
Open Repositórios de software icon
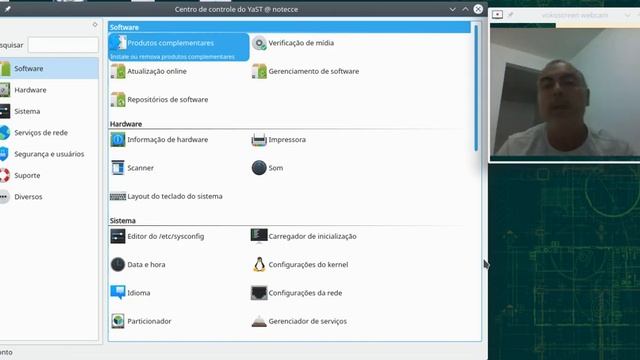click(118, 100)
